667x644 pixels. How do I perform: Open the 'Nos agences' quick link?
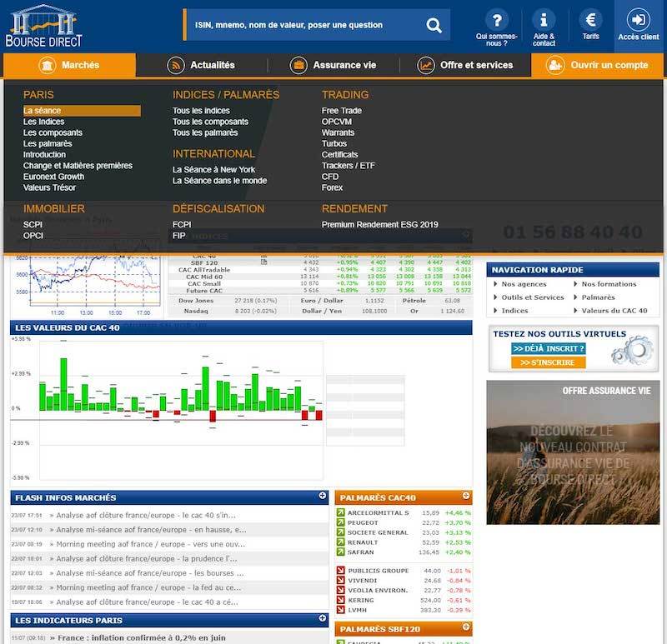coord(524,284)
